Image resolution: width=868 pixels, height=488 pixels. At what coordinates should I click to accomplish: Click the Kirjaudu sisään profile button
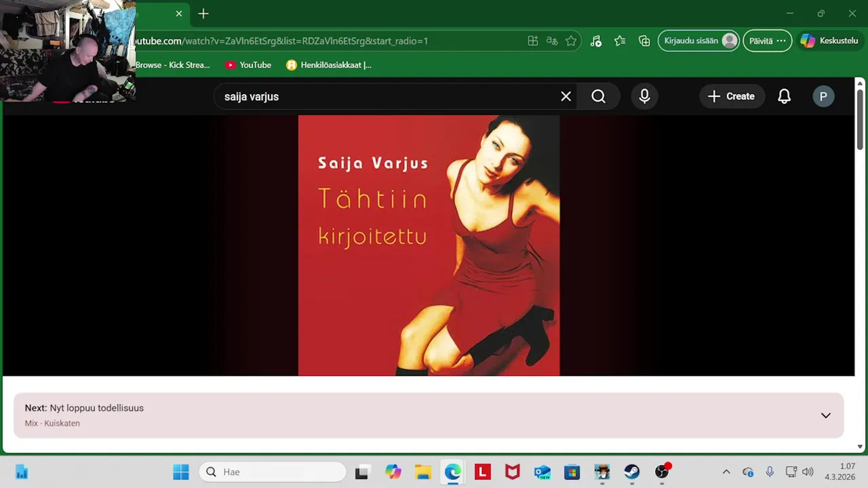(x=698, y=41)
